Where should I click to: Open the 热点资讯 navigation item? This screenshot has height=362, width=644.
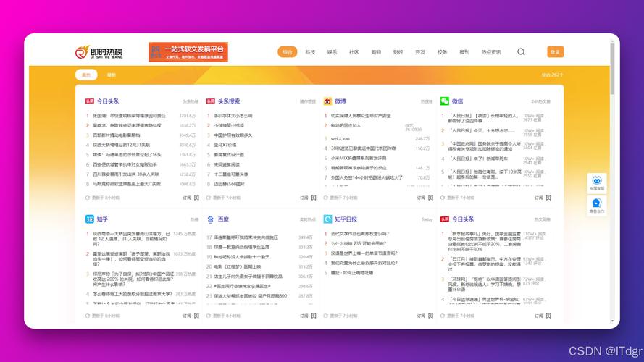pos(490,52)
